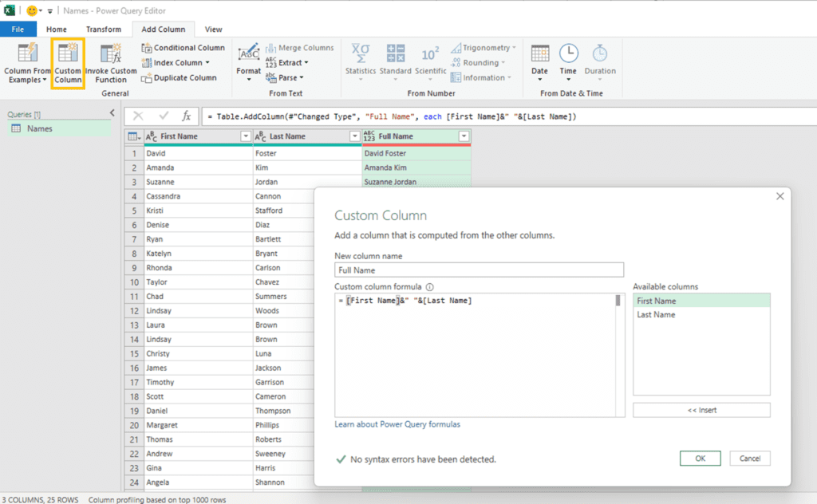Change First Name column data type icon
The height and width of the screenshot is (504, 817).
(151, 136)
